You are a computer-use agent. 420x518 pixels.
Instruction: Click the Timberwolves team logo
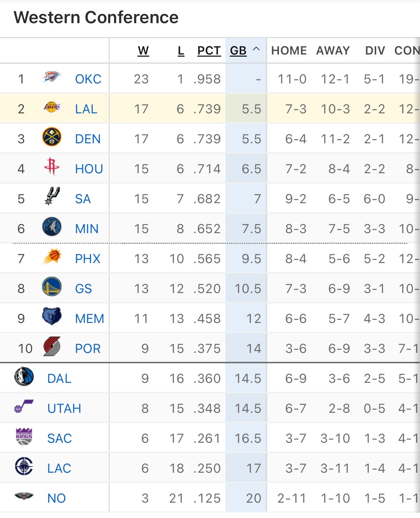click(x=52, y=227)
